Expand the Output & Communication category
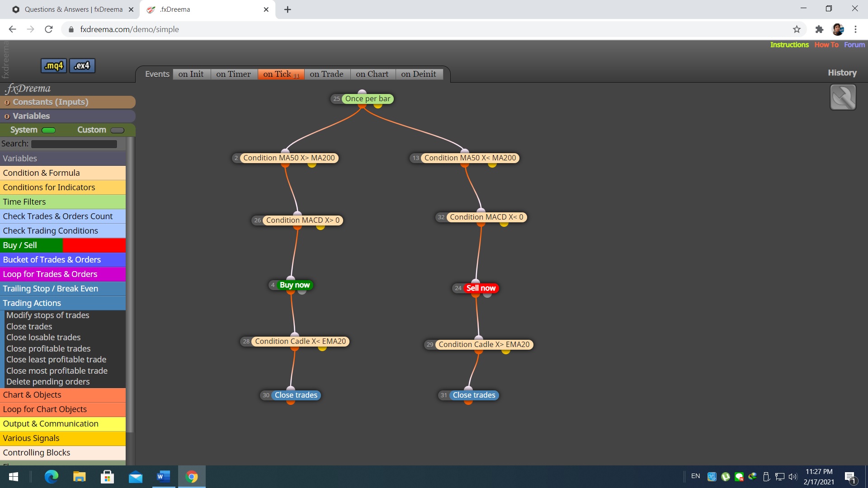Viewport: 868px width, 488px height. tap(63, 424)
